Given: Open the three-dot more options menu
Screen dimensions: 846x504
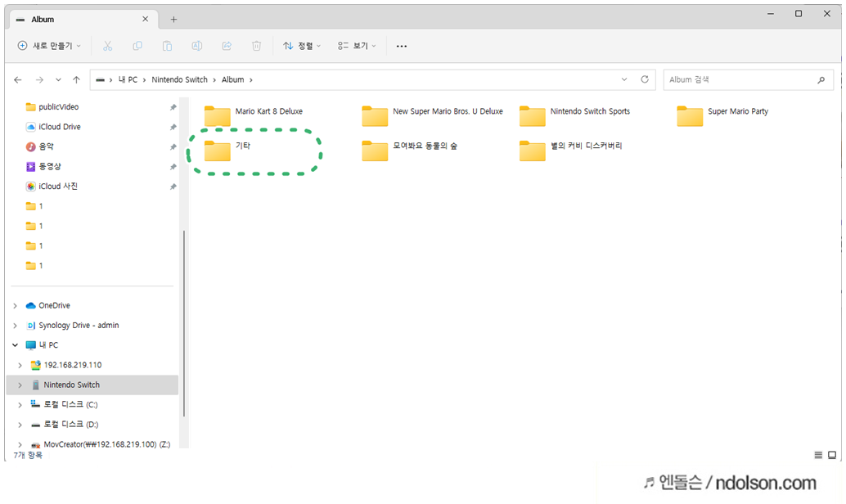Looking at the screenshot, I should (402, 46).
